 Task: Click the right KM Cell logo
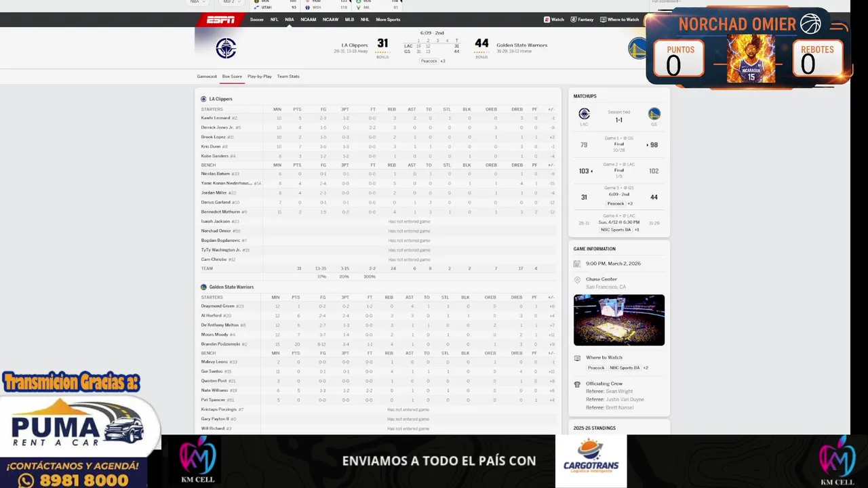point(837,461)
